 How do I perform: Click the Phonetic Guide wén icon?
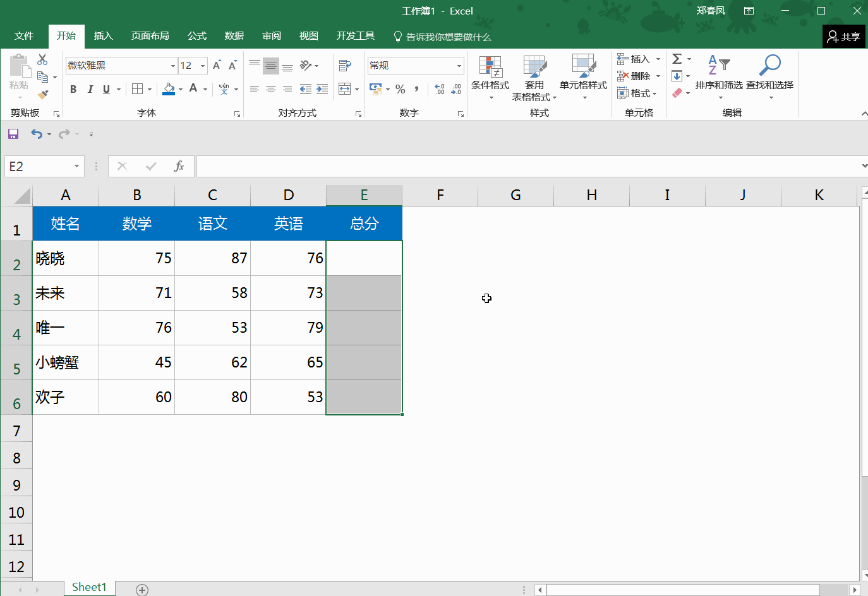(x=224, y=89)
